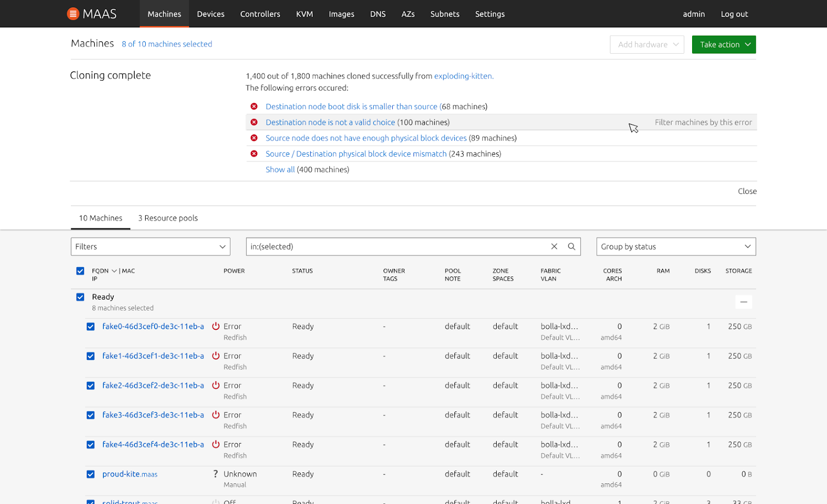The height and width of the screenshot is (504, 827).
Task: Expand the Group by status dropdown
Action: click(676, 247)
